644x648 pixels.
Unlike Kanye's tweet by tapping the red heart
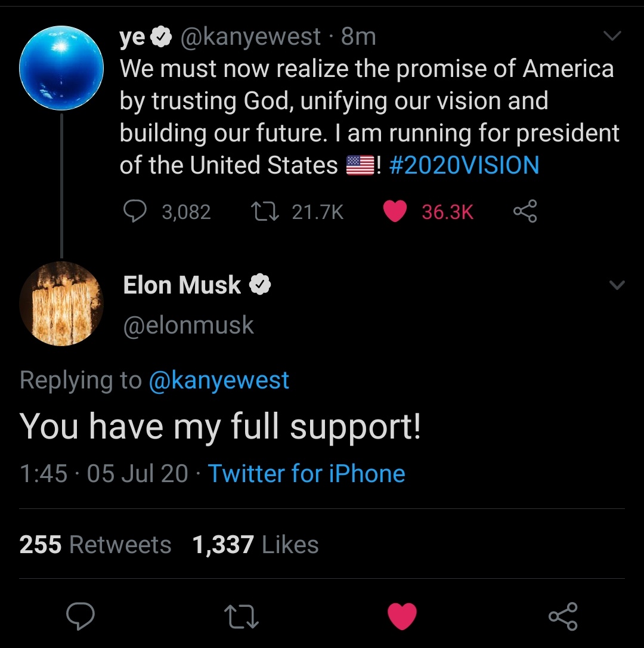[x=395, y=211]
